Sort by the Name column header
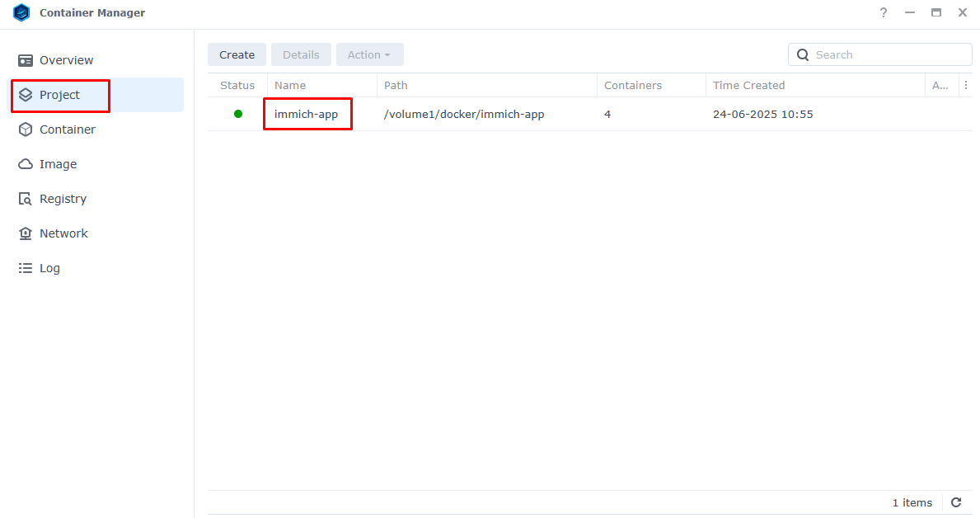This screenshot has width=980, height=518. tap(290, 85)
